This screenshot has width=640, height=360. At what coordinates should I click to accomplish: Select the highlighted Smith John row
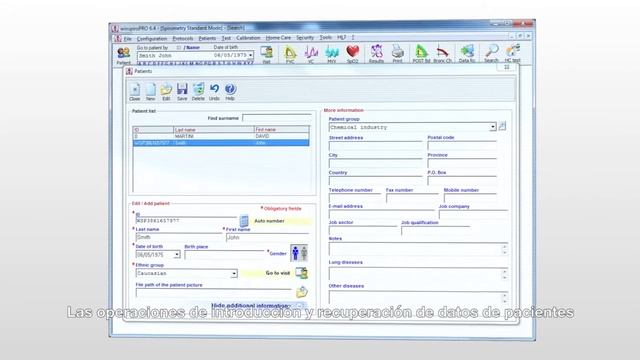point(221,143)
